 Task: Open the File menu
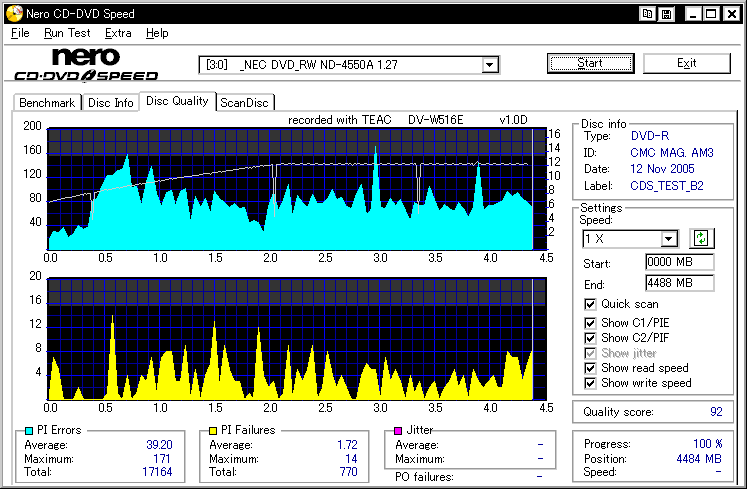click(20, 33)
